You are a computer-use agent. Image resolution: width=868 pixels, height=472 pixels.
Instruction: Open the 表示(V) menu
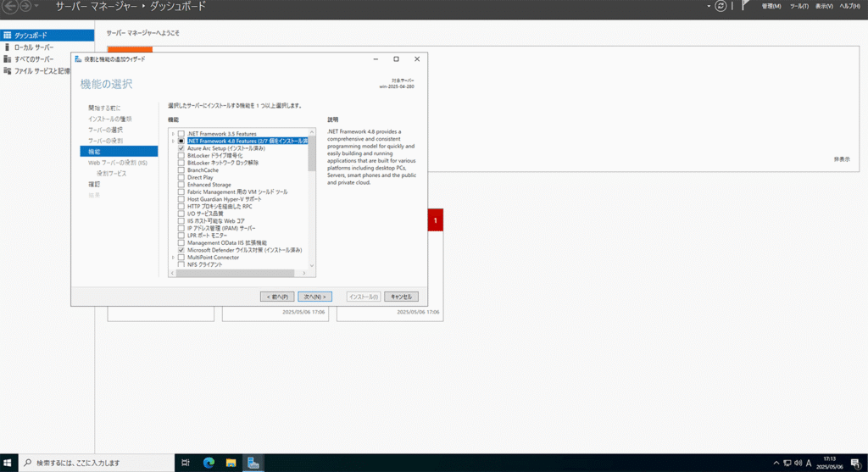(824, 6)
